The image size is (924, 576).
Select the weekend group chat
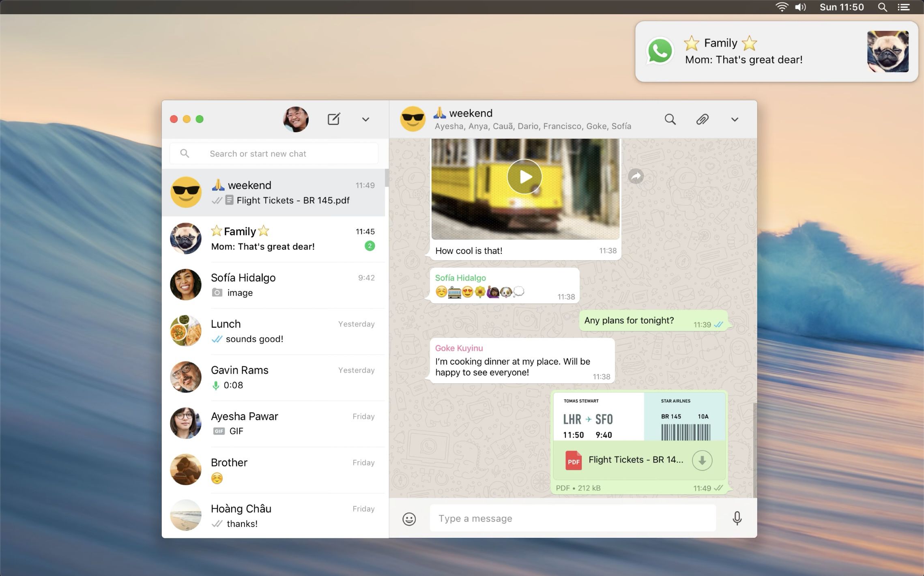tap(276, 192)
